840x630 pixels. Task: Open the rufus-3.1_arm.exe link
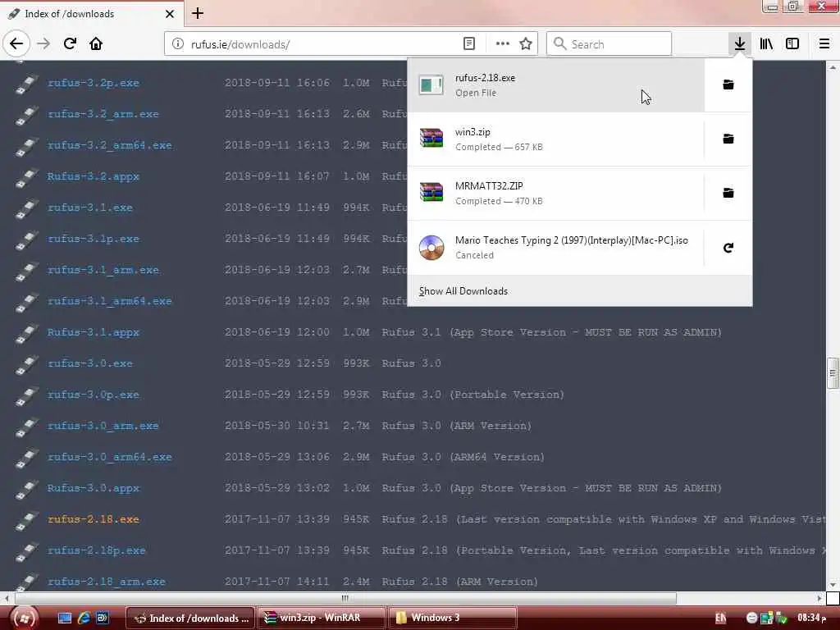click(103, 269)
